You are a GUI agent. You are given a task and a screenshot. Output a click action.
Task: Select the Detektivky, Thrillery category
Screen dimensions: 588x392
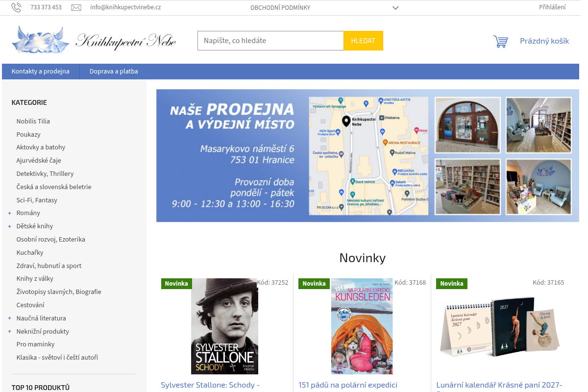click(45, 174)
